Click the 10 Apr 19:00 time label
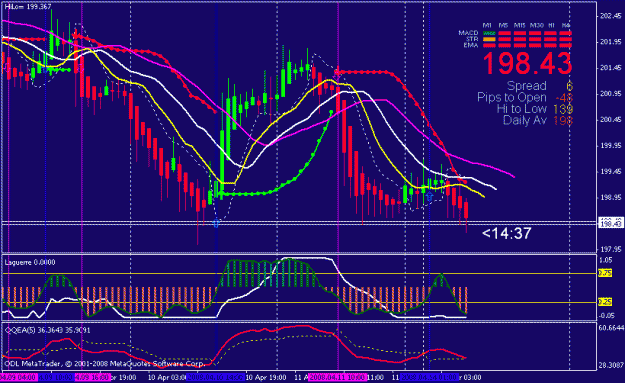The height and width of the screenshot is (383, 625). coord(266,377)
